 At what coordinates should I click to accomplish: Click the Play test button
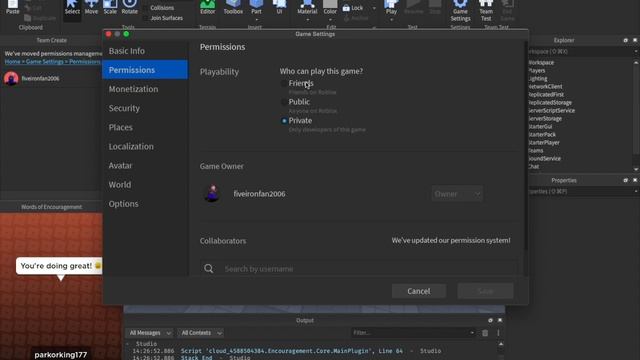click(x=391, y=7)
